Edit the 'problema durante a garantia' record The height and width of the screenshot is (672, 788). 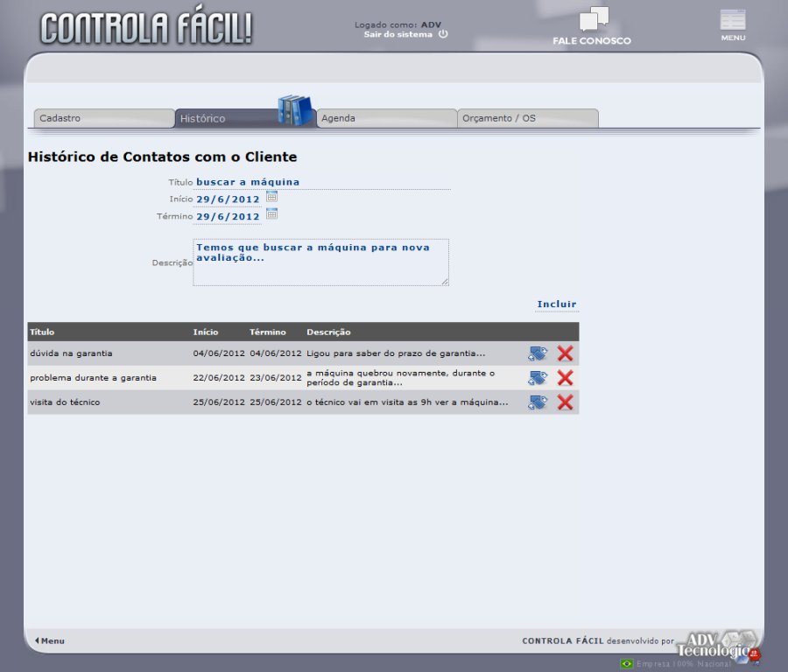pos(537,378)
